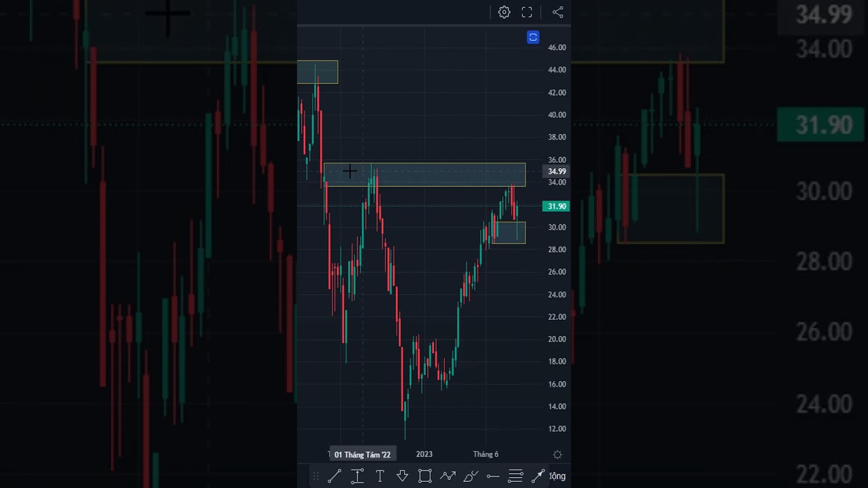The height and width of the screenshot is (488, 868).
Task: Select the price range measure tool
Action: pos(357,476)
